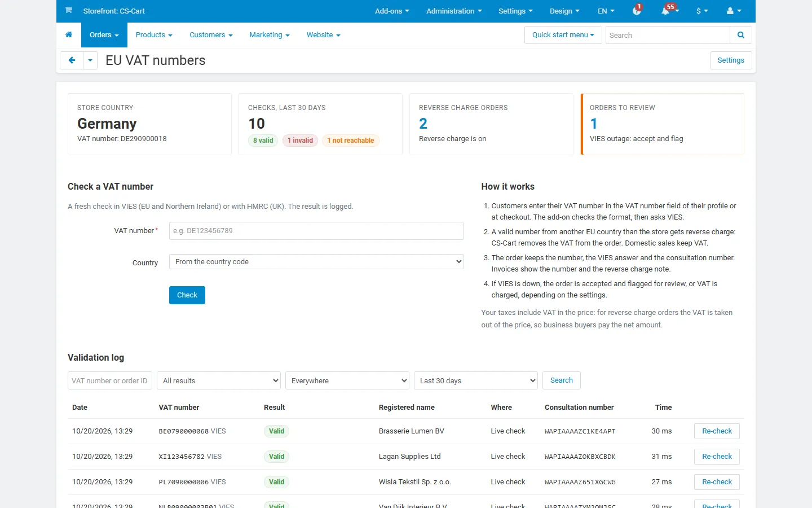
Task: Open the Add-ons menu
Action: (392, 11)
